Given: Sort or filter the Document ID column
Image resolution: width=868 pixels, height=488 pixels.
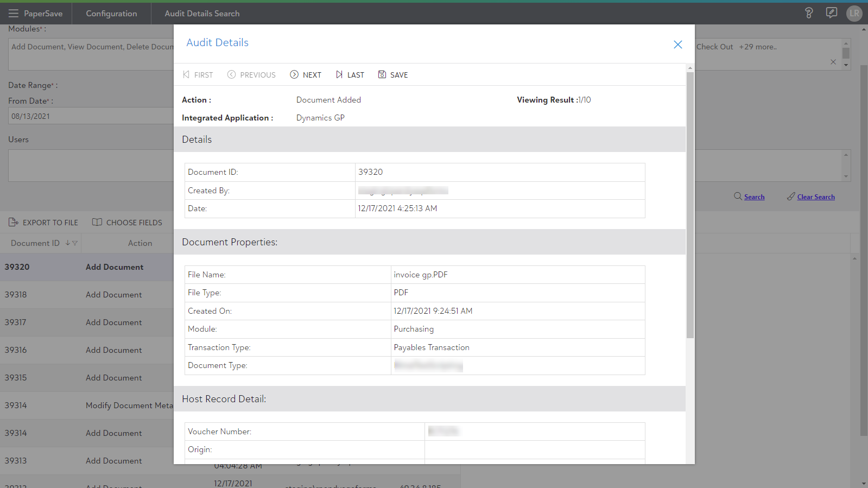Looking at the screenshot, I should pyautogui.click(x=72, y=243).
